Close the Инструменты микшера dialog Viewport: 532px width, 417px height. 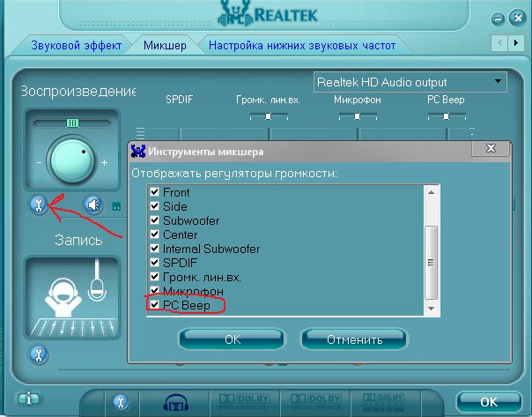click(491, 148)
